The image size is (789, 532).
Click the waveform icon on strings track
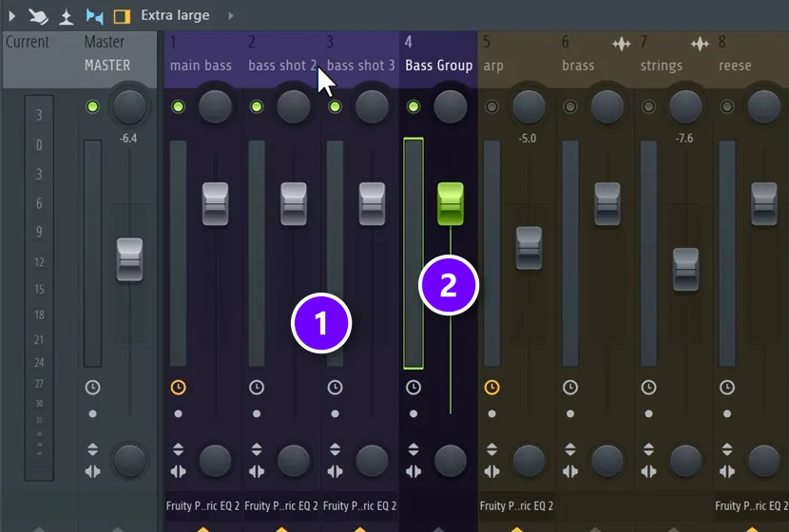(x=700, y=45)
